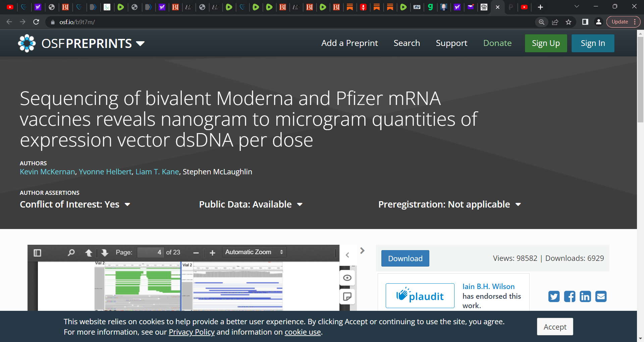View site information lock icon
The image size is (644, 342).
pos(52,22)
